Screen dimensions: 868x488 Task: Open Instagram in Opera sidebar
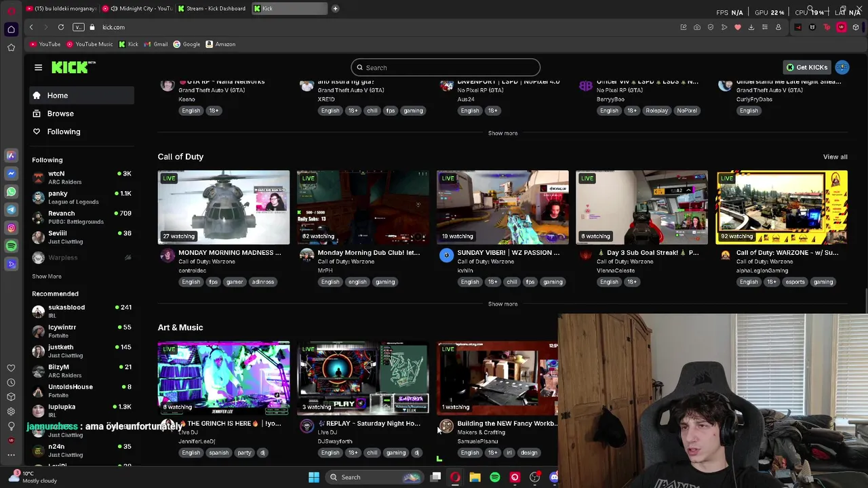[11, 228]
